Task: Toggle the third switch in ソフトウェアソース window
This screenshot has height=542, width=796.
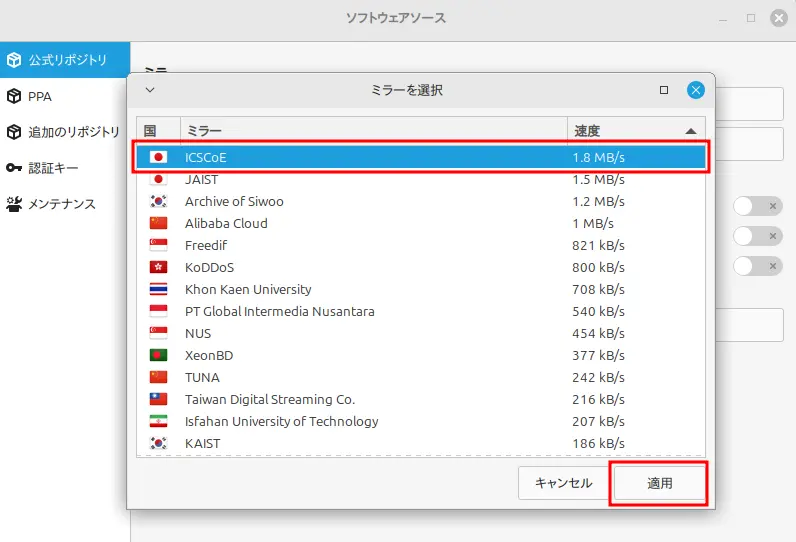Action: [757, 266]
